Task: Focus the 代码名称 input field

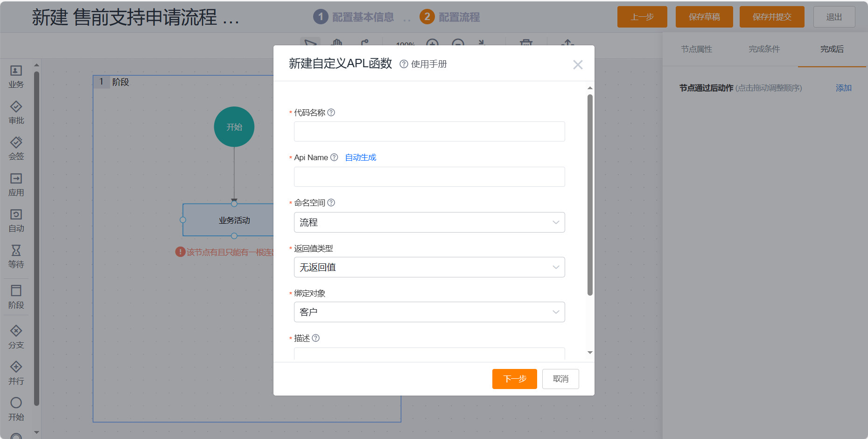Action: pos(429,131)
